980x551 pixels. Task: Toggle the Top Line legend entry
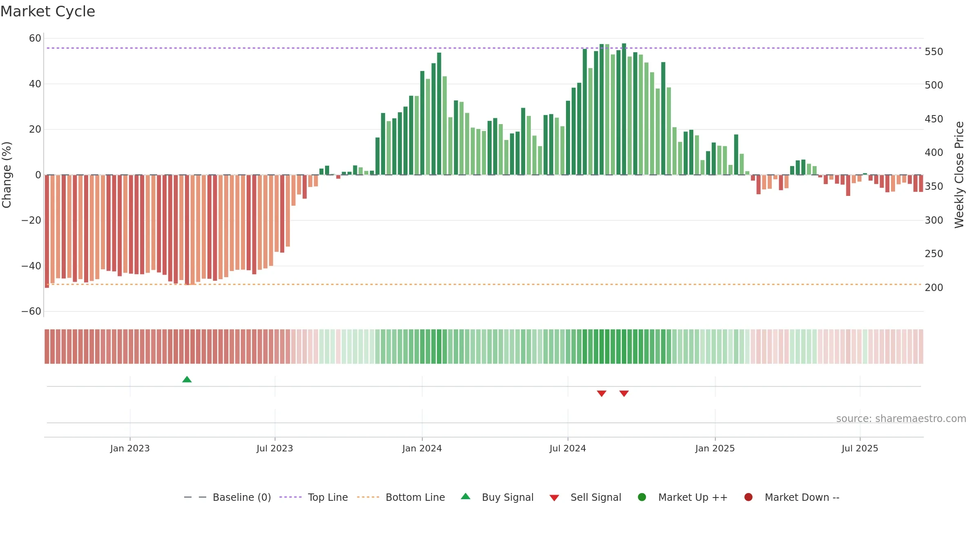pos(314,497)
